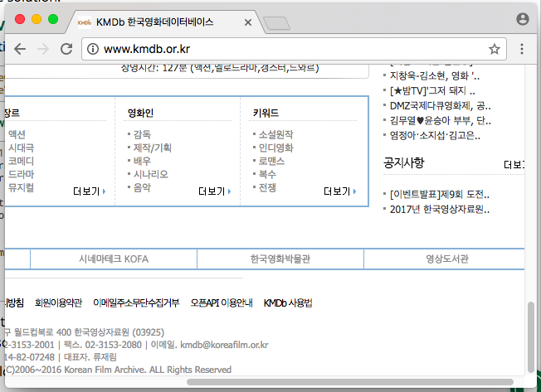Bookmark page with star icon
The image size is (541, 392).
(494, 49)
